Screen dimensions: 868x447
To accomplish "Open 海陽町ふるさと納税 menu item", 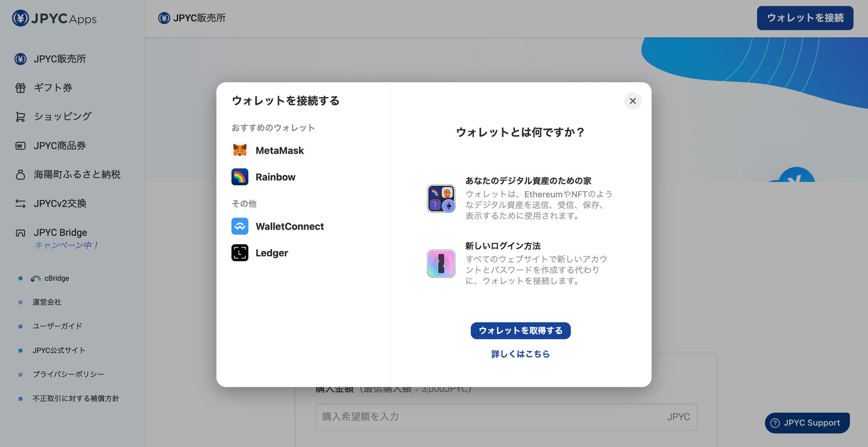I will click(77, 174).
